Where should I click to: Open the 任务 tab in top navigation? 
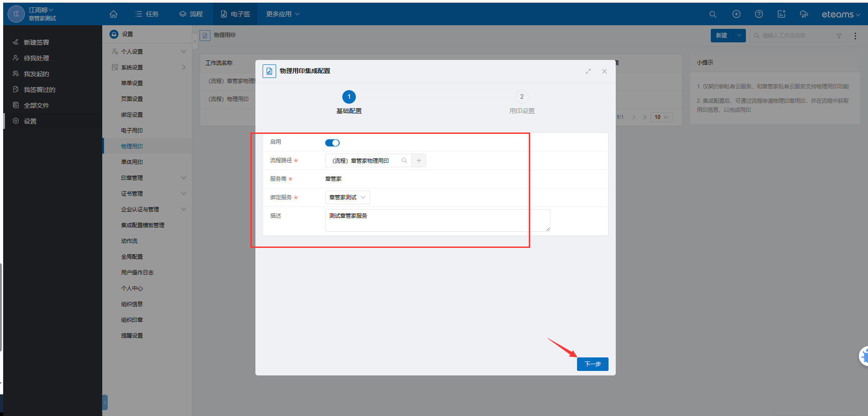(147, 14)
